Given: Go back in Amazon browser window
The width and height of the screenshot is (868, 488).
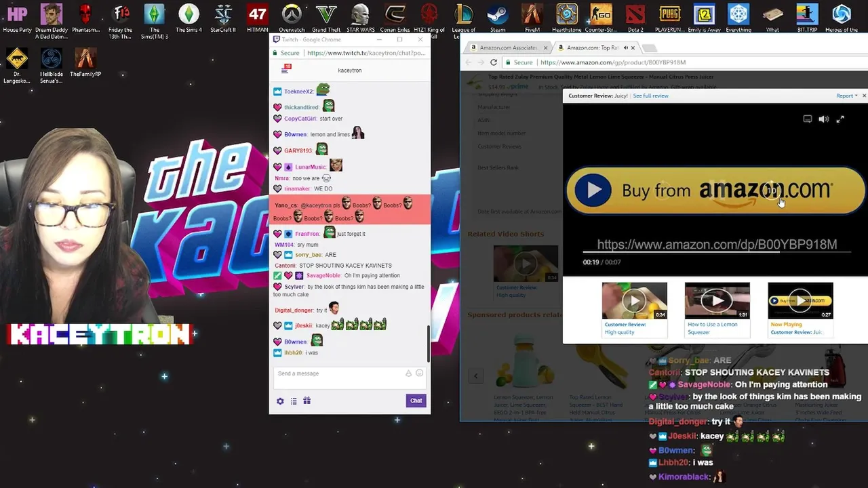Looking at the screenshot, I should click(x=467, y=62).
